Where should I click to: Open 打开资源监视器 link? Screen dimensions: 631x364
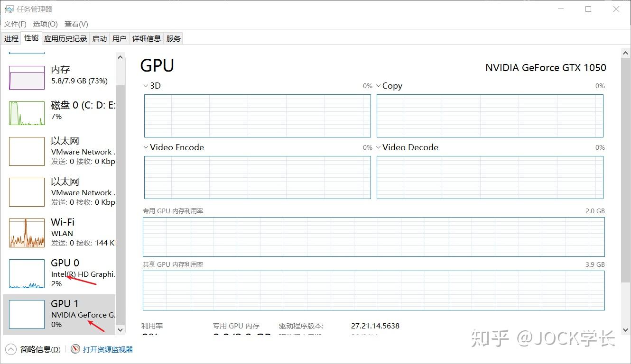[108, 349]
